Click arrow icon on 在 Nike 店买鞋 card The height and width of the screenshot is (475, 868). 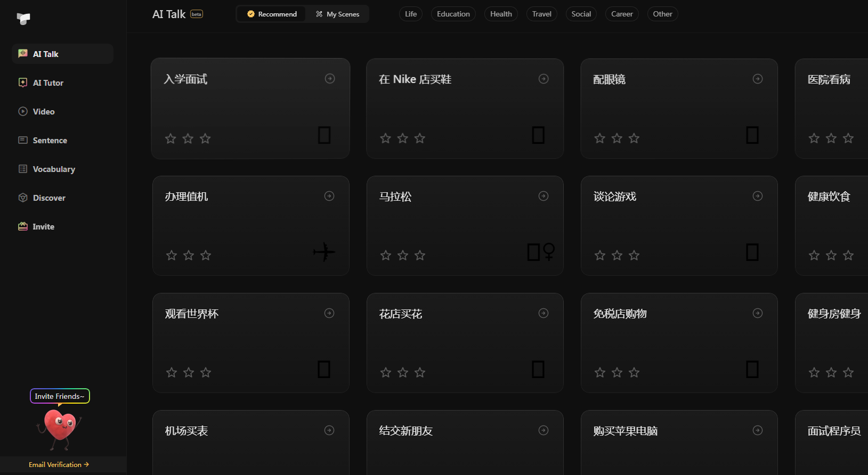click(x=543, y=79)
